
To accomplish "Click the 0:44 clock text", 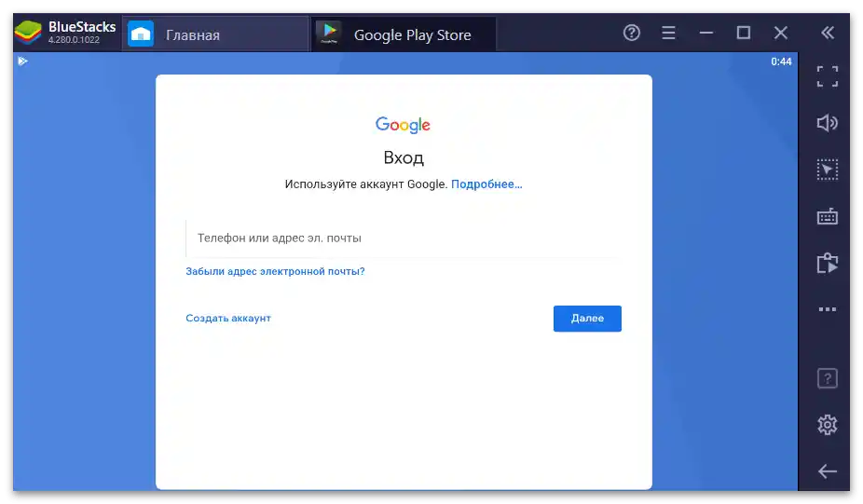I will tap(781, 61).
